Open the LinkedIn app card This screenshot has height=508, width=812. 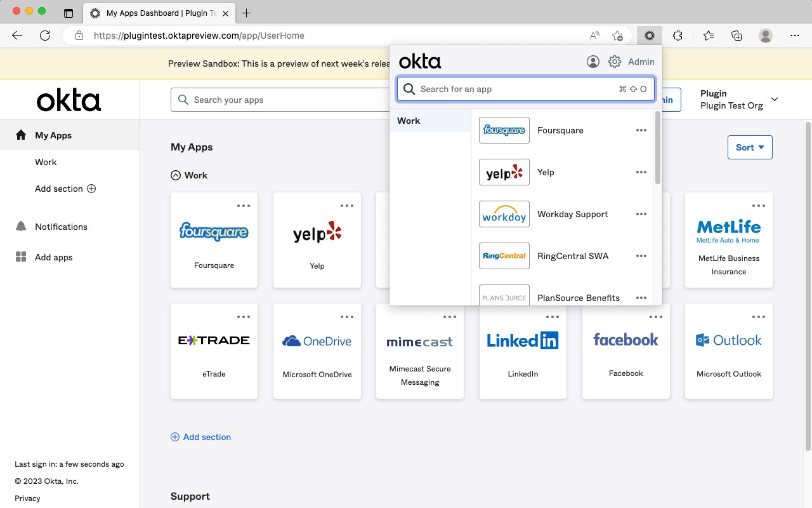[523, 351]
